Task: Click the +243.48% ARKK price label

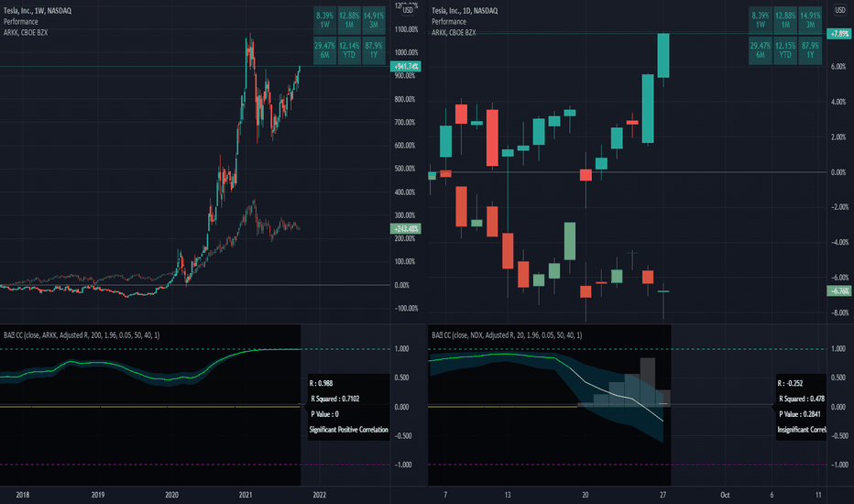Action: click(x=406, y=229)
